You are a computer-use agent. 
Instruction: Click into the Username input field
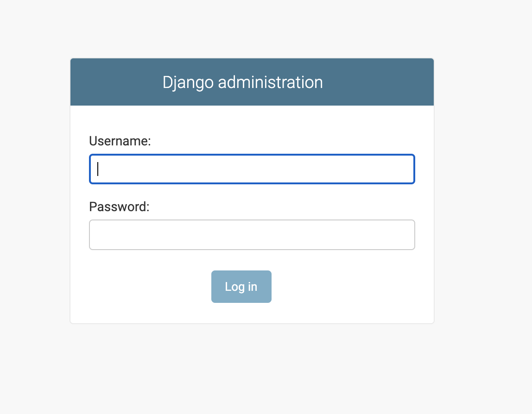point(252,169)
